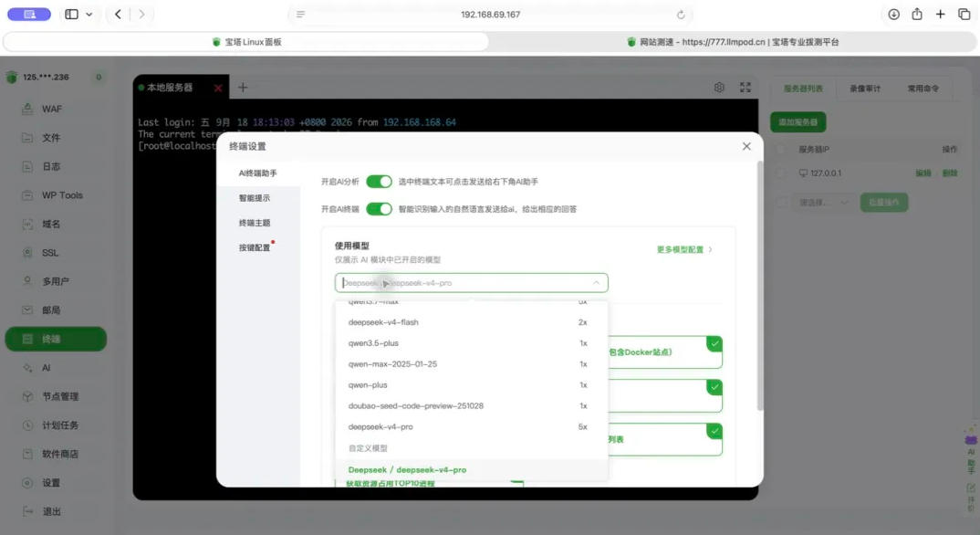Open browser downloads icon
The width and height of the screenshot is (980, 535).
click(x=893, y=15)
